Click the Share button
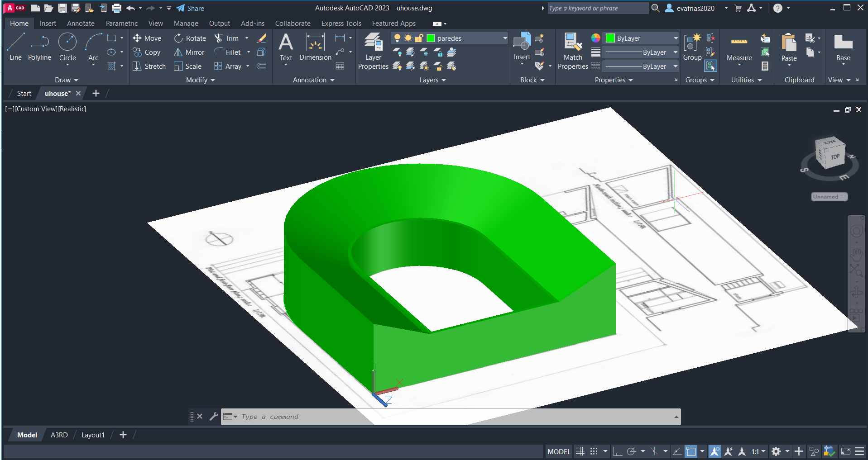Image resolution: width=868 pixels, height=460 pixels. (190, 8)
